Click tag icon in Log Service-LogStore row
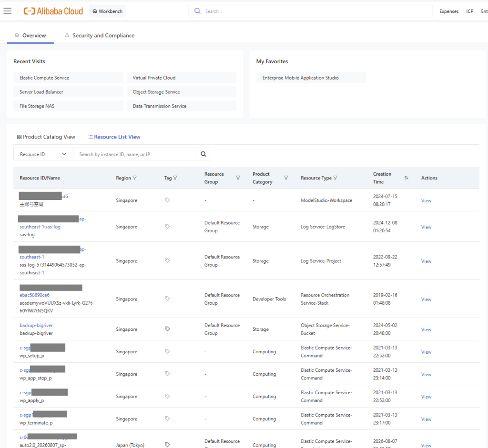488x448 pixels. click(x=167, y=226)
